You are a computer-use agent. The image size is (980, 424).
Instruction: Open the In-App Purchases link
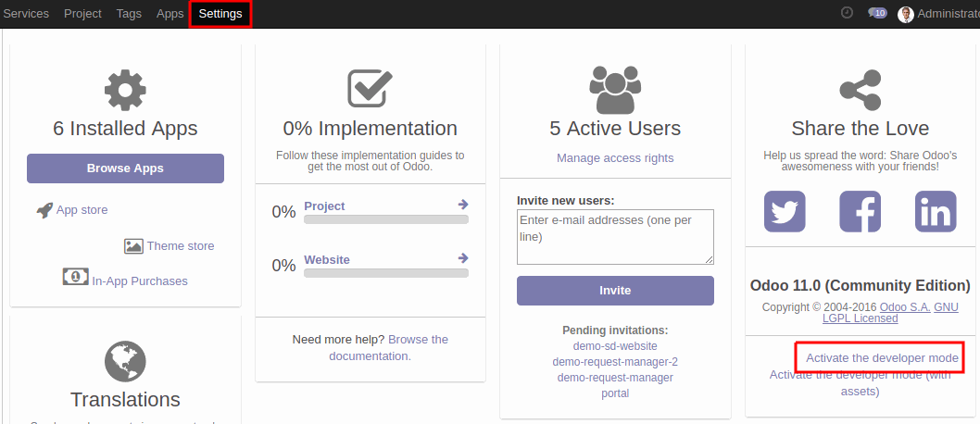[140, 281]
